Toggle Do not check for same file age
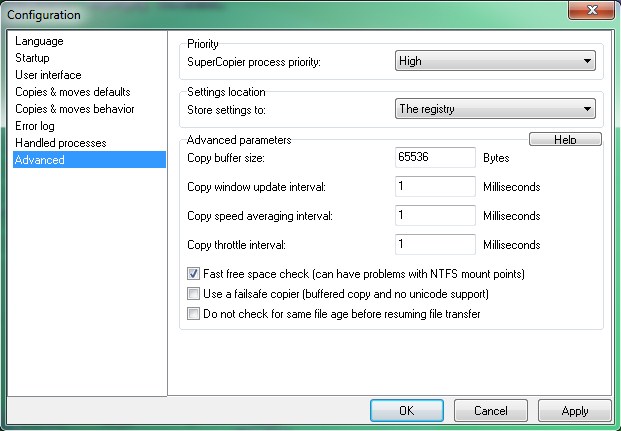 click(x=194, y=314)
